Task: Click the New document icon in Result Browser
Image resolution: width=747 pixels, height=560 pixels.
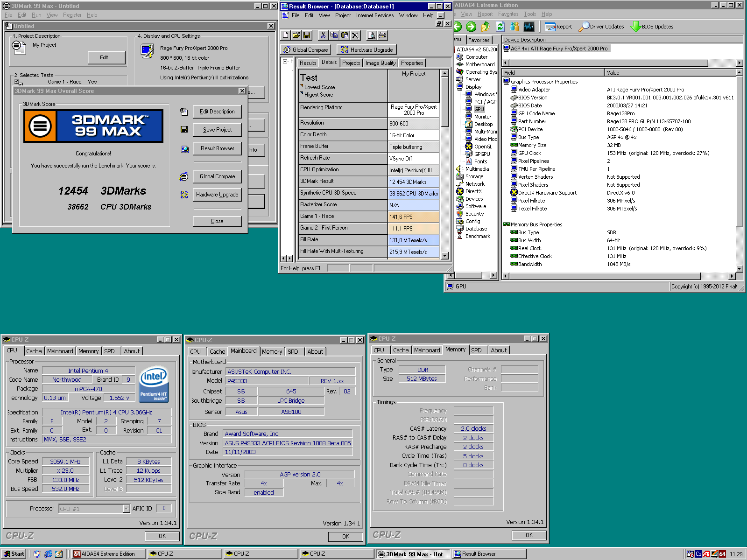Action: click(x=286, y=35)
